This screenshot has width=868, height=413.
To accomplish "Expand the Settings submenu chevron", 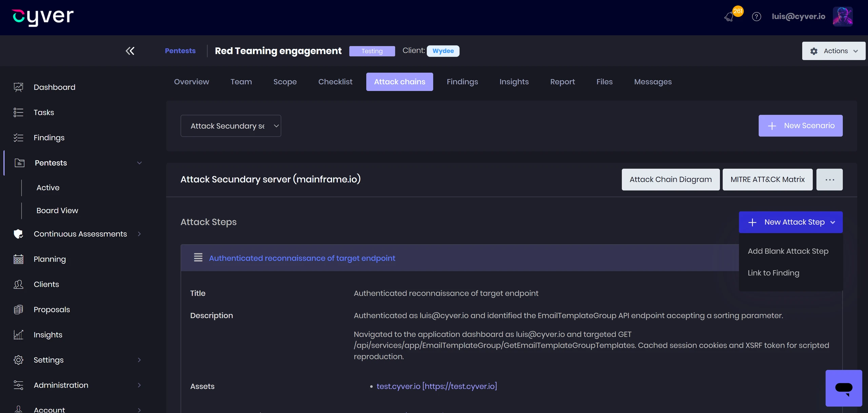I will [x=139, y=360].
